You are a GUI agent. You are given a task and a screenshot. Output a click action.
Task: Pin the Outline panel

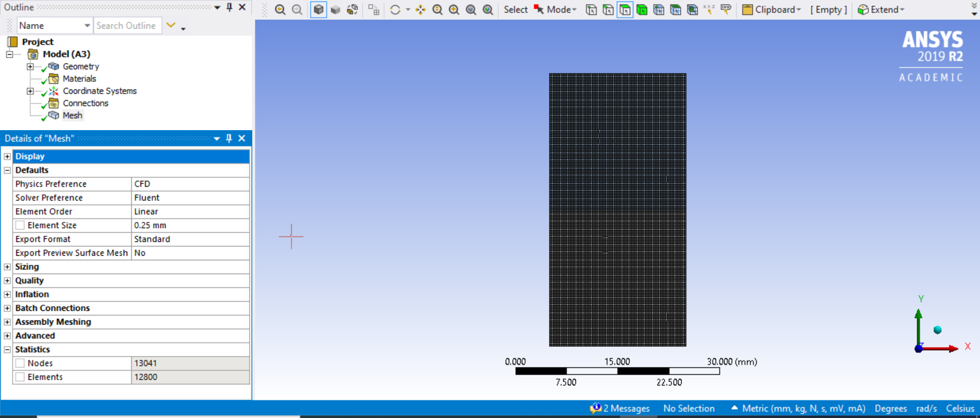229,7
